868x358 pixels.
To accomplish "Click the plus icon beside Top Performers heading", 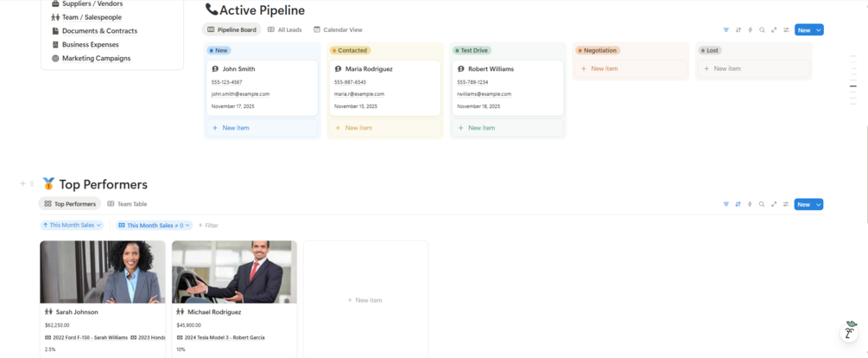I will pos(22,183).
